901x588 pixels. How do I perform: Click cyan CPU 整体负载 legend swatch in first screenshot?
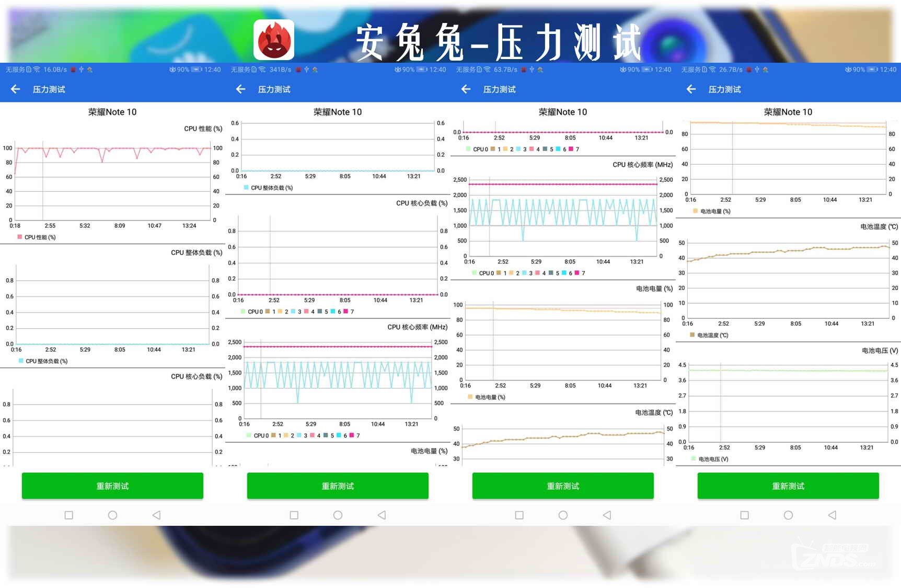coord(21,361)
